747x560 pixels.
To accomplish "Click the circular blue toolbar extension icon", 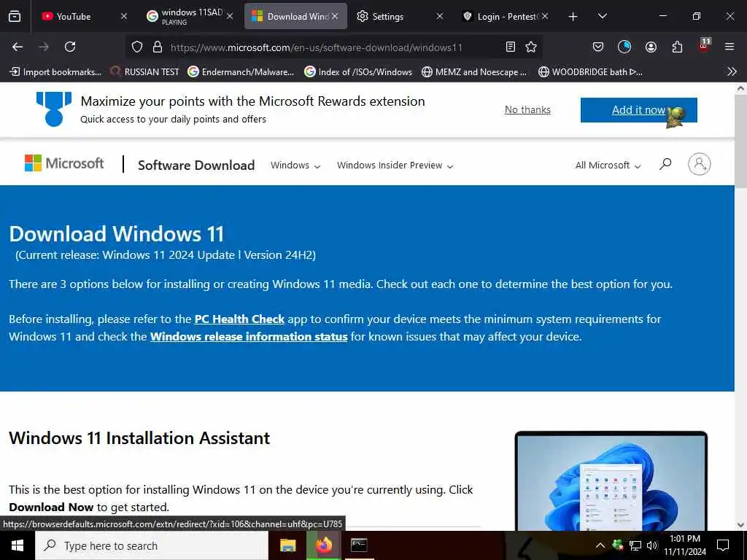I will (x=624, y=47).
